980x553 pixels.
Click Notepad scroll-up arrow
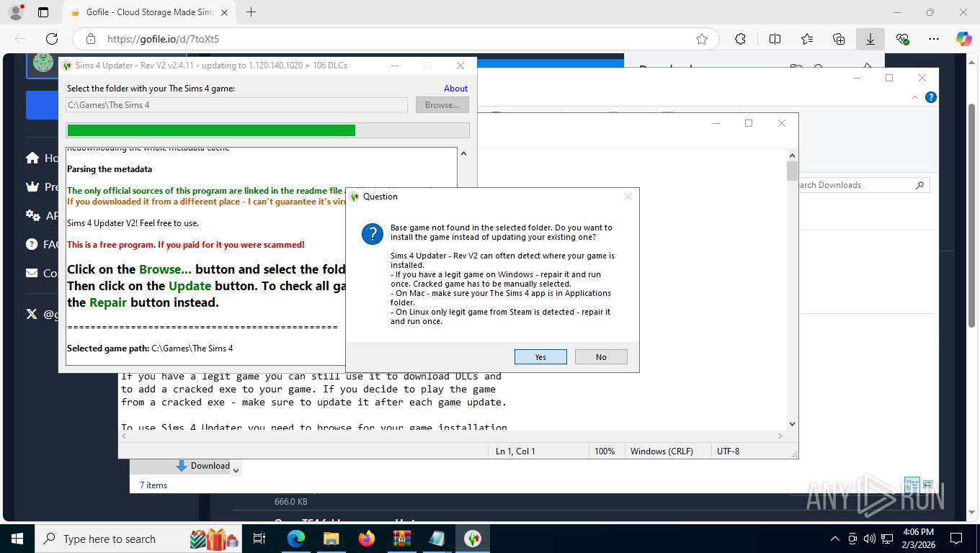coord(793,155)
